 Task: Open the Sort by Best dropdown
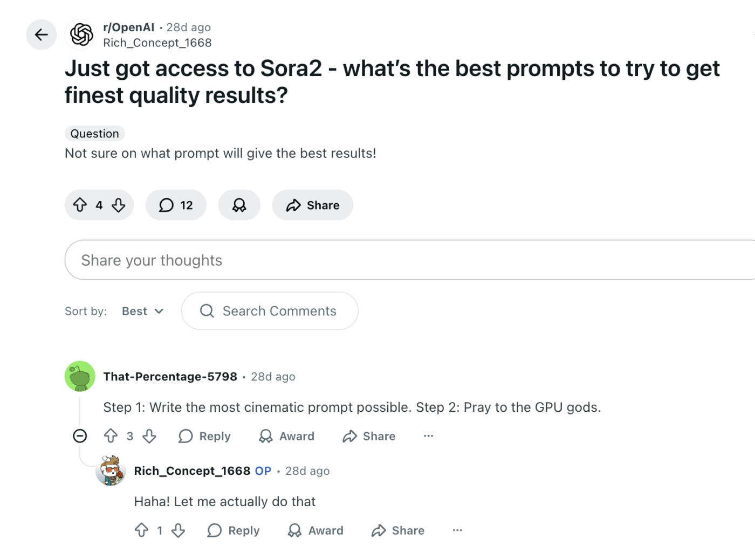(x=142, y=311)
